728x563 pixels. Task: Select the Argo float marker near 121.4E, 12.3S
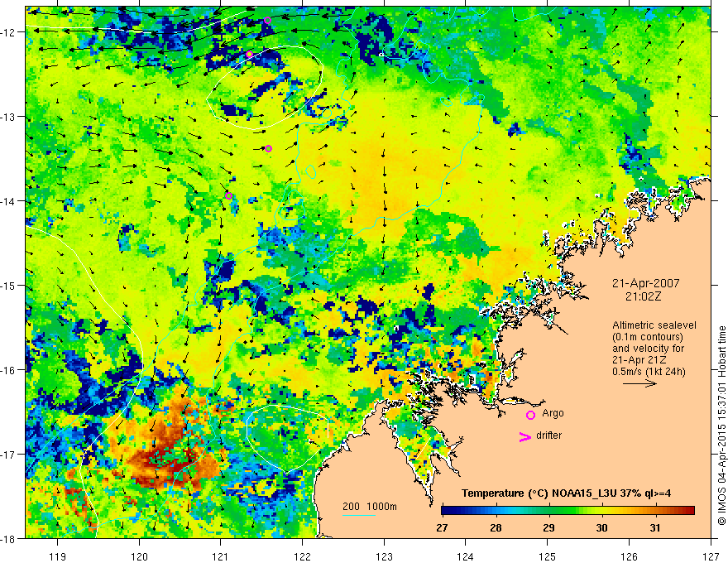(x=249, y=55)
